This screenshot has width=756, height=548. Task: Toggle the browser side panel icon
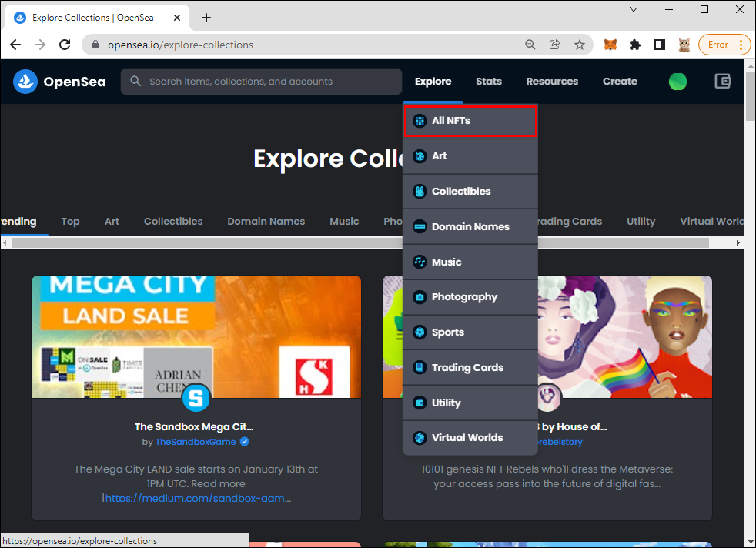[660, 45]
